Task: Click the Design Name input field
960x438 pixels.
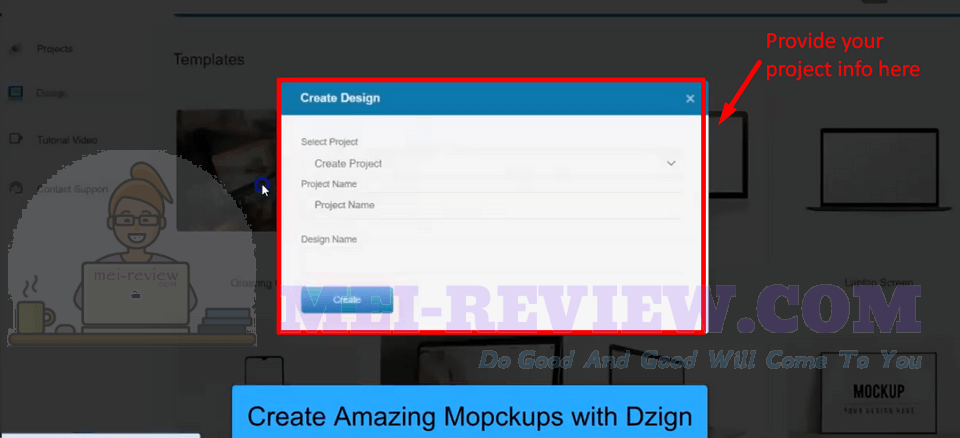Action: point(491,260)
